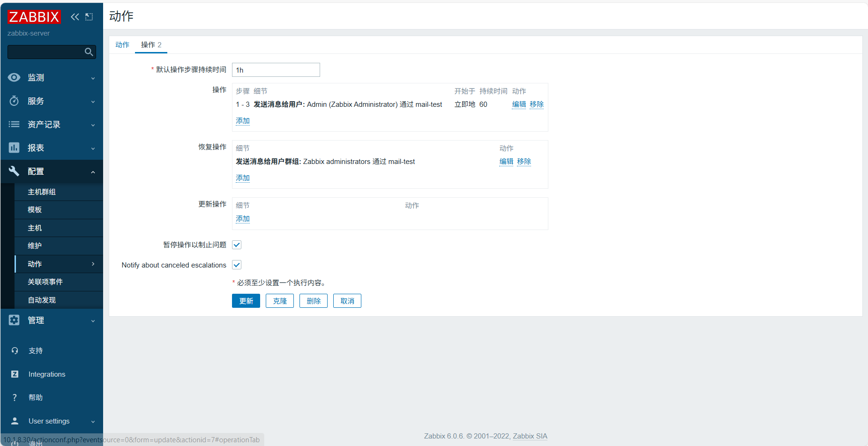Toggle Notify about canceled escalations checkbox
Image resolution: width=868 pixels, height=446 pixels.
click(x=237, y=265)
